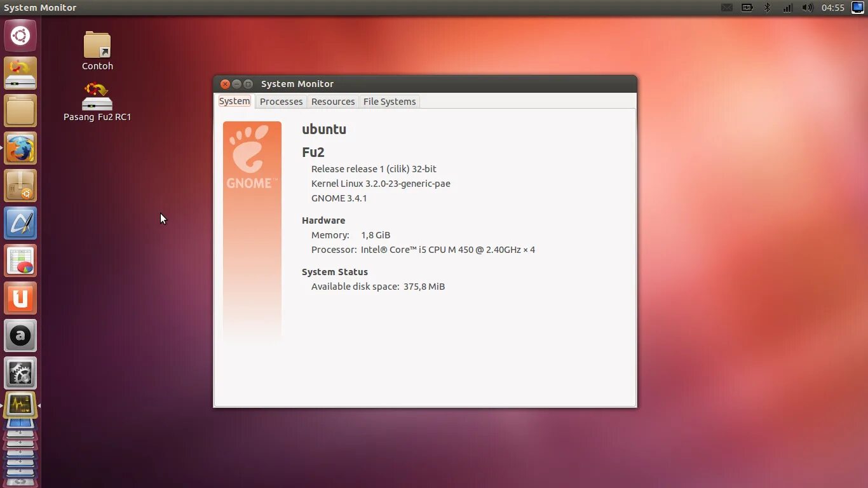Image resolution: width=868 pixels, height=488 pixels.
Task: Click the GNOME logo in System tab
Action: 252,156
